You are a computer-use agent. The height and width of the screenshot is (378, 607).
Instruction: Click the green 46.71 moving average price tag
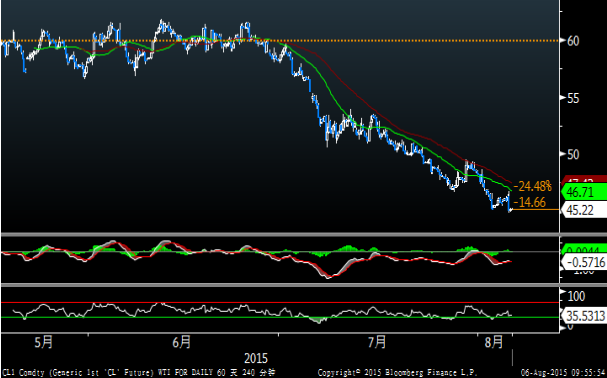pyautogui.click(x=584, y=192)
